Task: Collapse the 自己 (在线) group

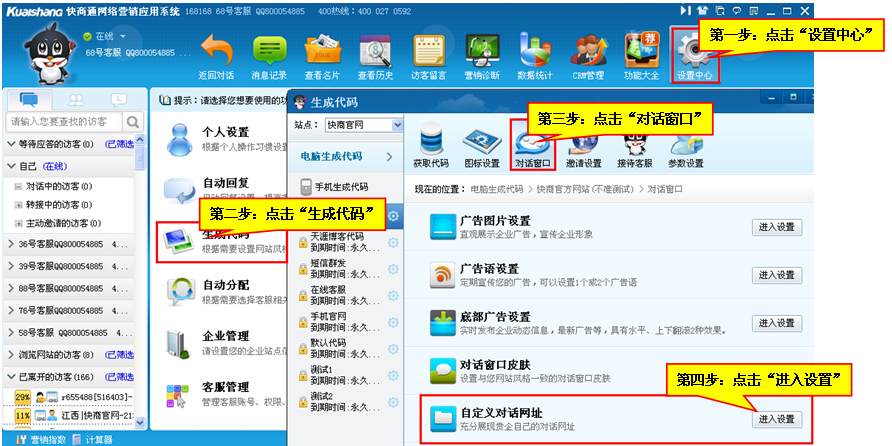Action: [13, 166]
